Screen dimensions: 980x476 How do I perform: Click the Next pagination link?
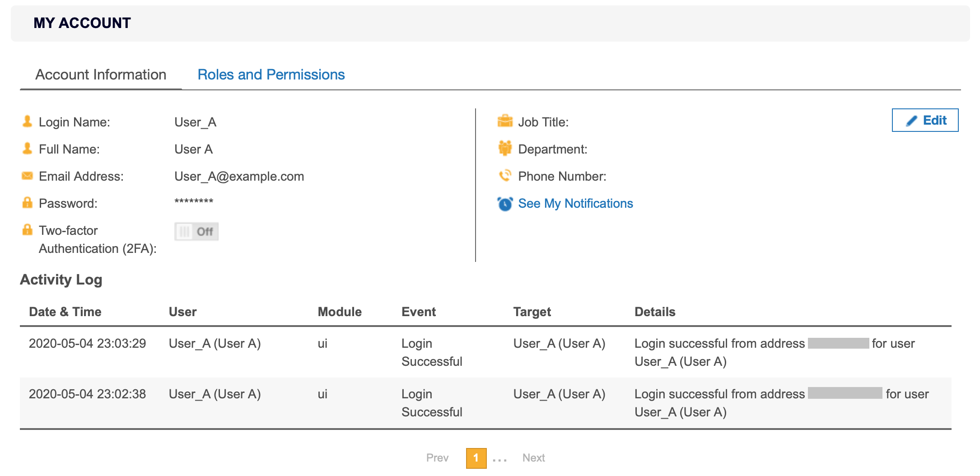[x=534, y=457]
